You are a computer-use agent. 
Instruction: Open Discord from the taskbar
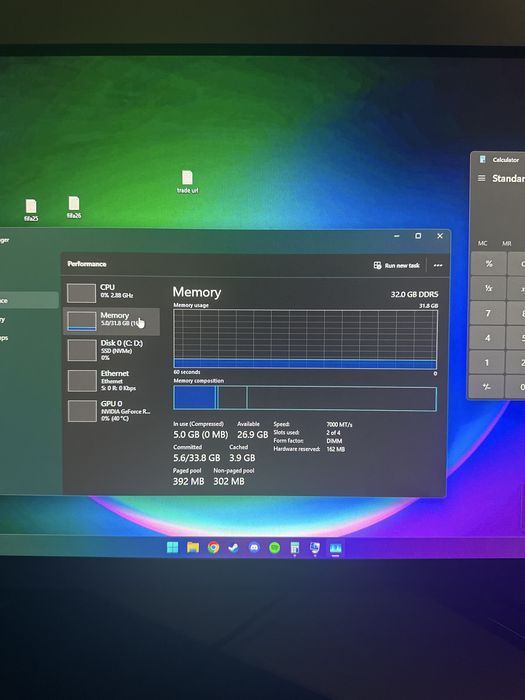point(254,547)
